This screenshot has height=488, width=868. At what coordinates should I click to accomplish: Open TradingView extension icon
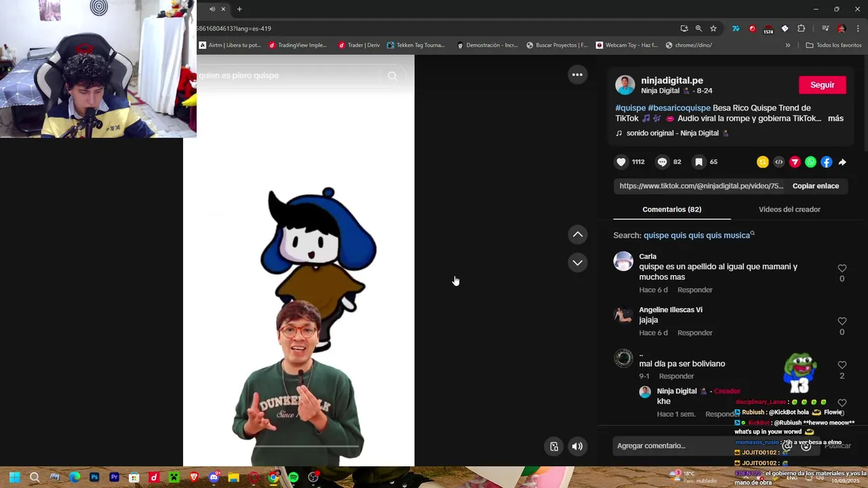pyautogui.click(x=736, y=28)
